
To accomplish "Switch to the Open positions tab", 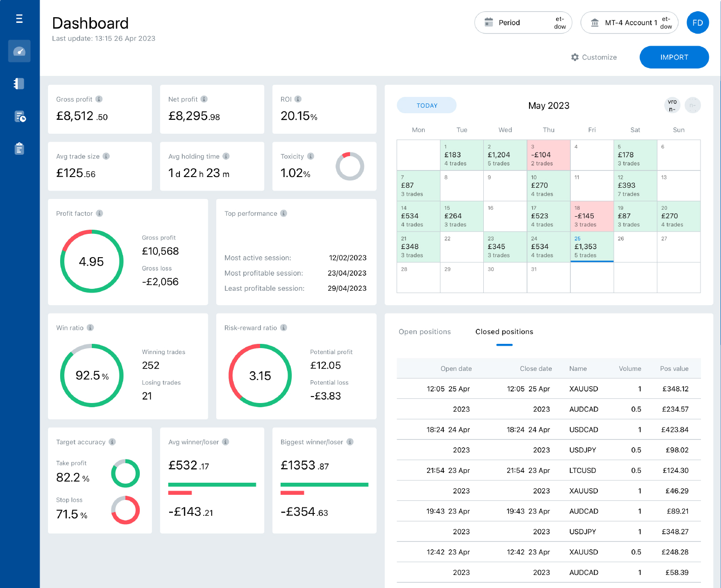I will 425,331.
